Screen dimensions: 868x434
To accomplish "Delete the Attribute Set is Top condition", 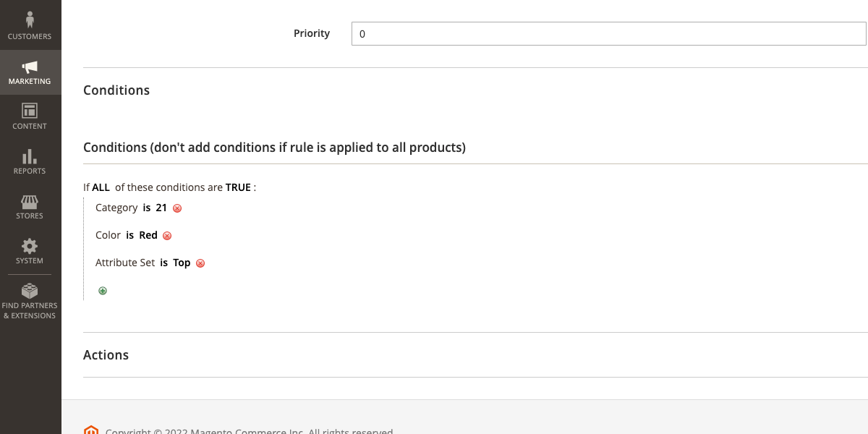I will (200, 263).
